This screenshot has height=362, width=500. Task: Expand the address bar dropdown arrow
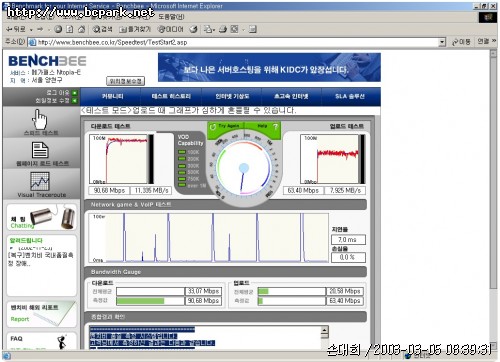tap(442, 42)
